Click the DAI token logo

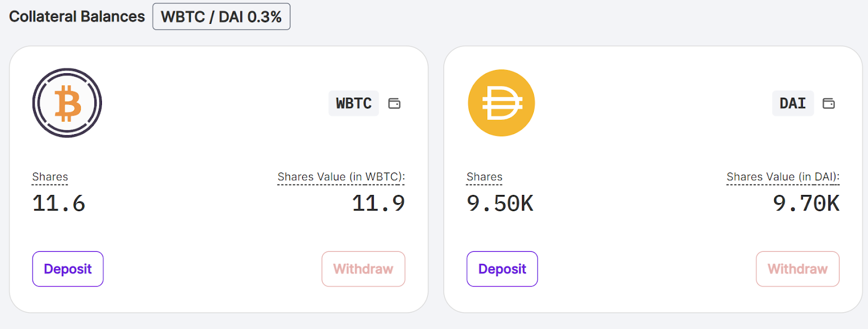click(501, 103)
